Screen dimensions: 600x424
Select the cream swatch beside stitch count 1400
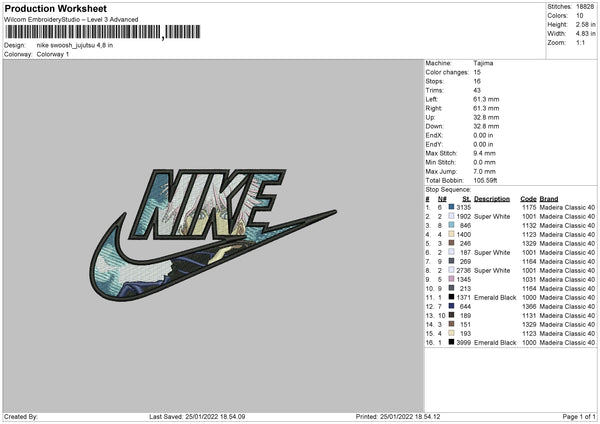coord(452,234)
